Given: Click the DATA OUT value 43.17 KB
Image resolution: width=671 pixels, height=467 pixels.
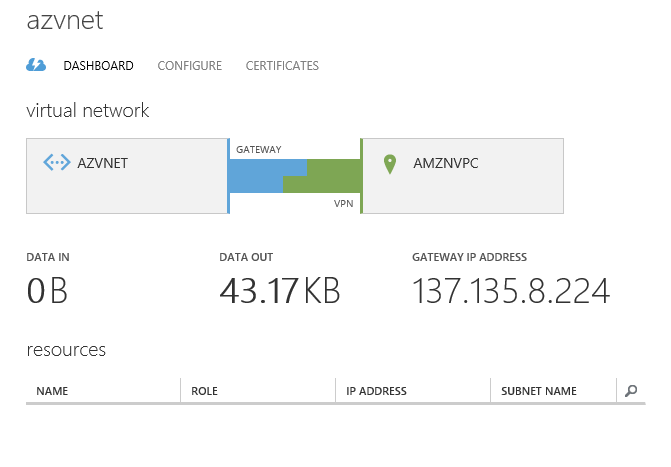Looking at the screenshot, I should [x=279, y=291].
